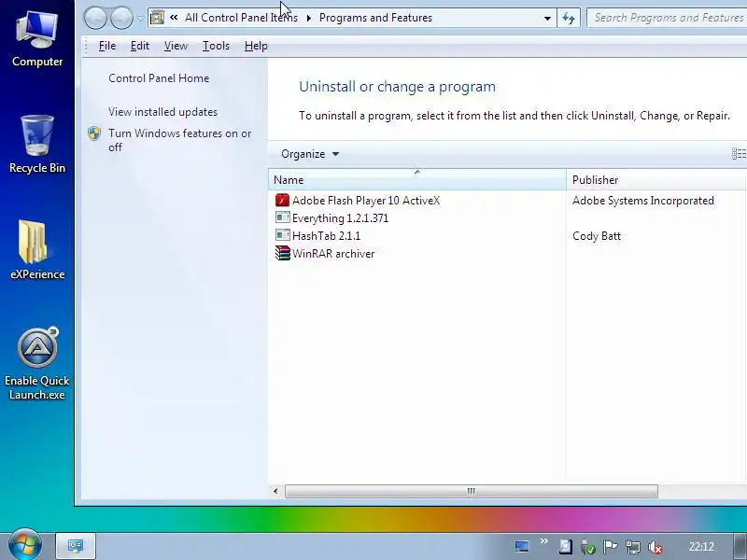Go forward with the Forward arrow button
Viewport: 747px width, 560px height.
(x=121, y=18)
